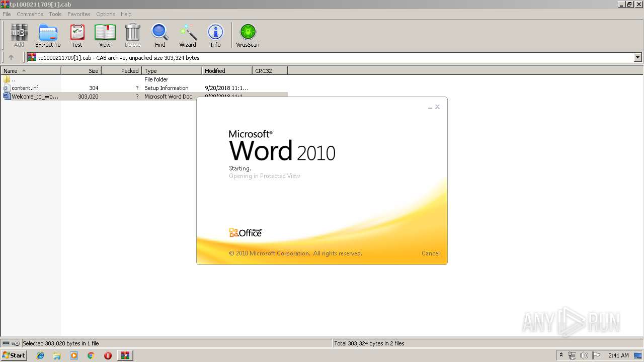Show archive Info
The height and width of the screenshot is (362, 644).
pyautogui.click(x=215, y=36)
